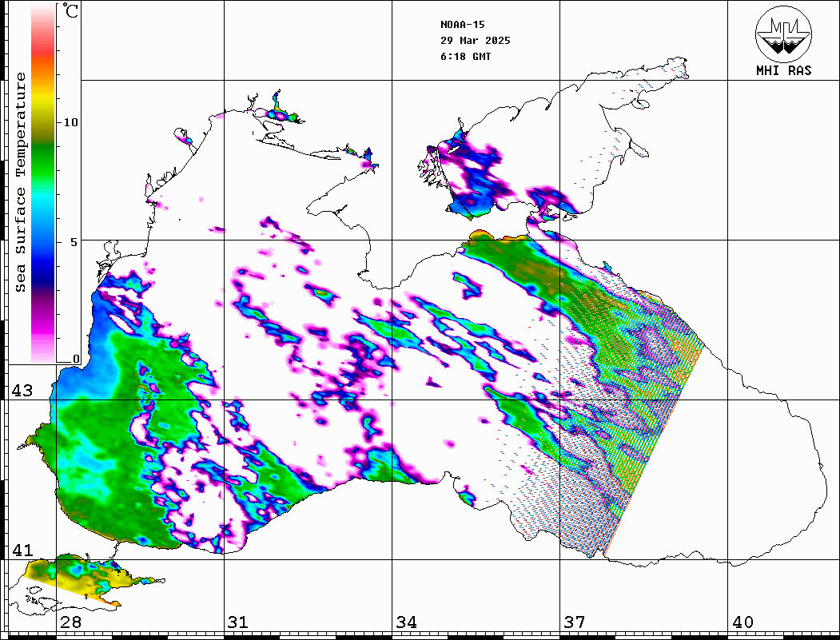
Task: Click the °C unit label
Action: (70, 10)
